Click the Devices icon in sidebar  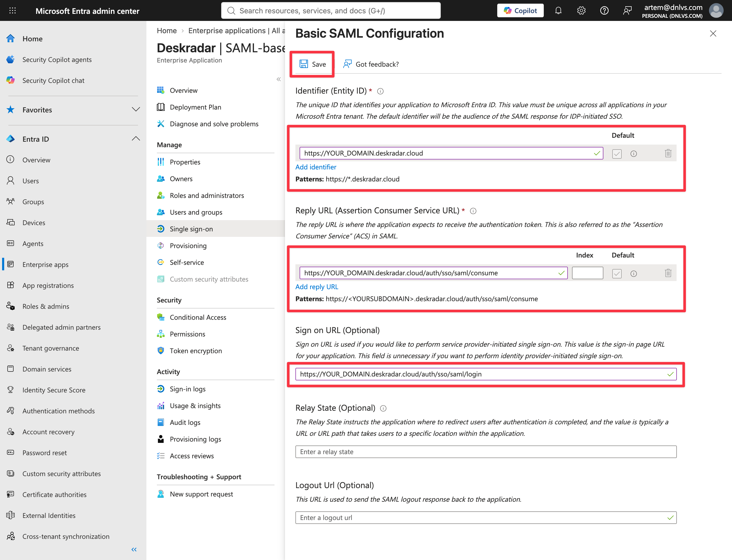[x=11, y=222]
